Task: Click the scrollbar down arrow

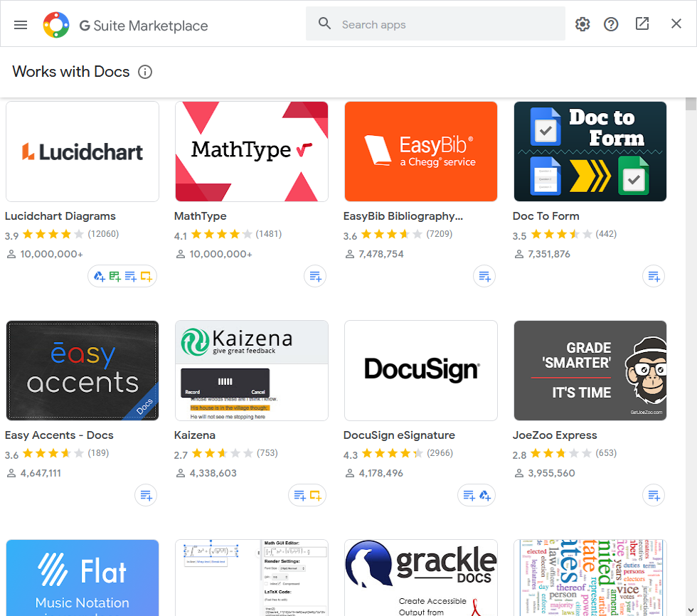Action: click(x=691, y=610)
